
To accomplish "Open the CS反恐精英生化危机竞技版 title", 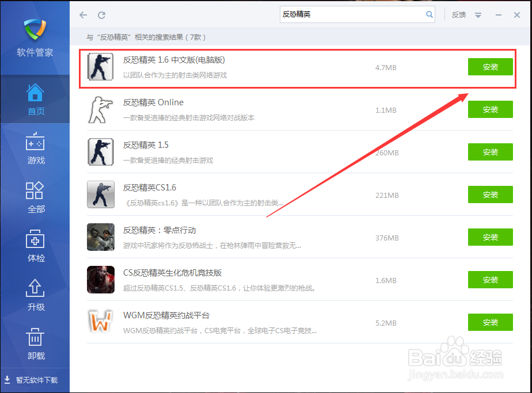I will pos(172,273).
